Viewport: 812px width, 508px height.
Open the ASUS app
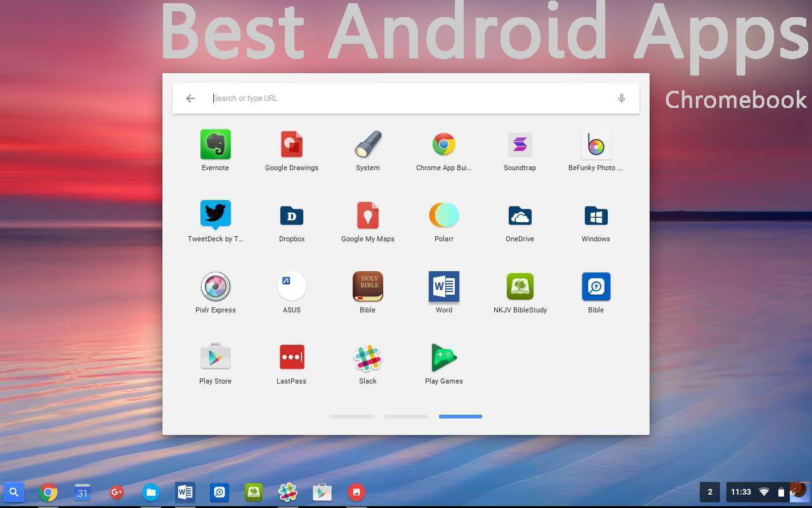(292, 286)
